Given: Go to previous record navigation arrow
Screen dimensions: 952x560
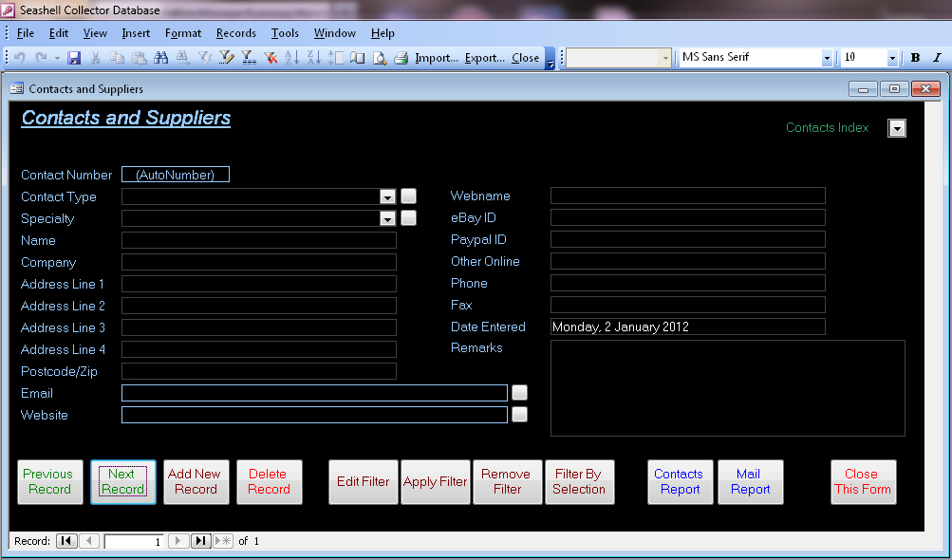Looking at the screenshot, I should (89, 541).
